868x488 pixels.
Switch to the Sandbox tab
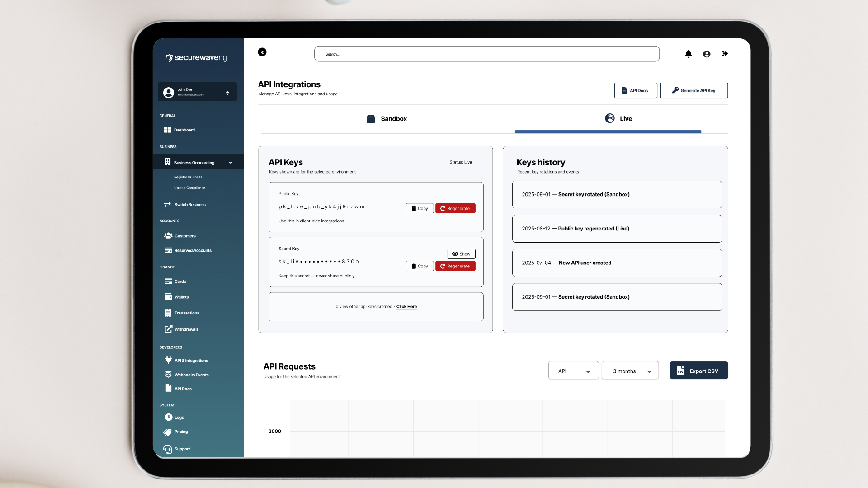point(387,119)
